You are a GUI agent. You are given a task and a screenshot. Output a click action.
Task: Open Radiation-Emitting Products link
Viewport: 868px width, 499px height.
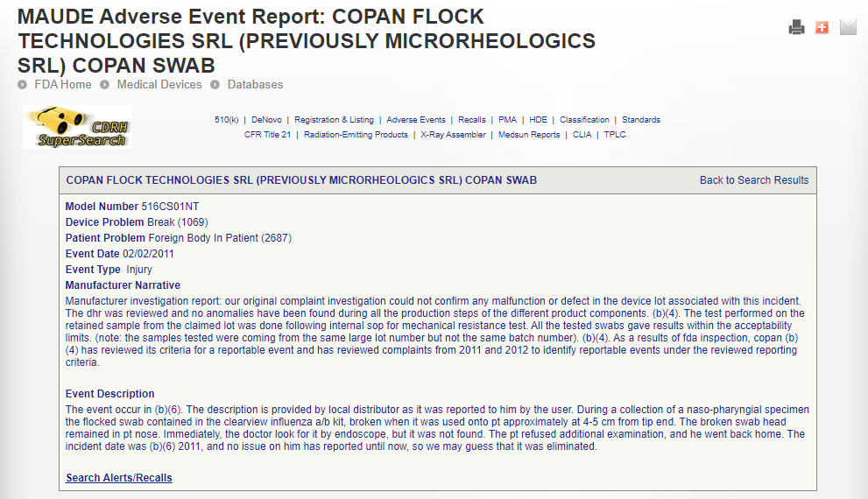click(356, 135)
